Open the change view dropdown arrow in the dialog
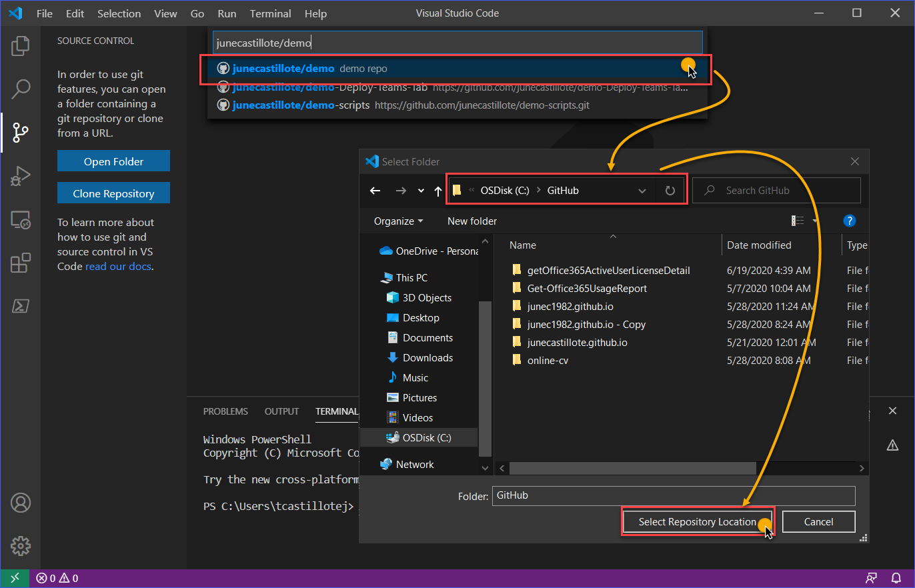This screenshot has height=588, width=915. pyautogui.click(x=815, y=221)
